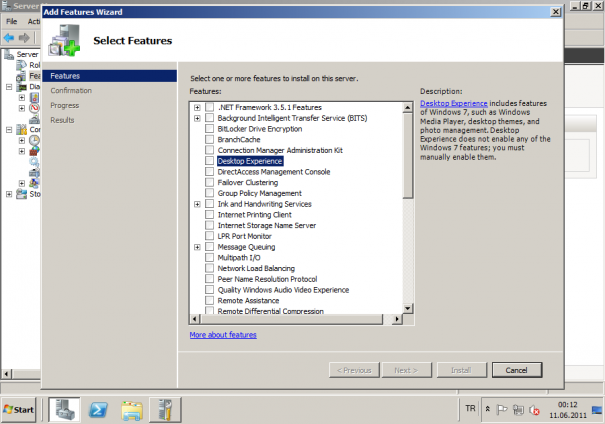Enable BitLocker Drive Encryption checkbox

[210, 128]
